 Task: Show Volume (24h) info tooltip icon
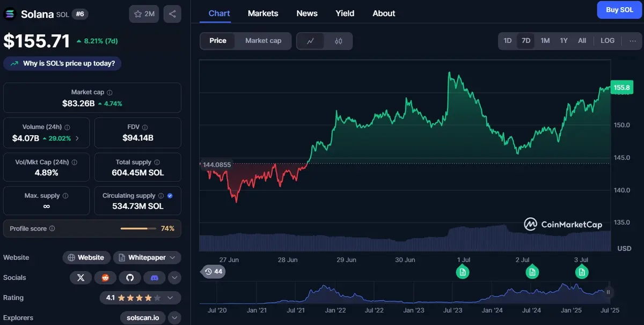tap(67, 128)
